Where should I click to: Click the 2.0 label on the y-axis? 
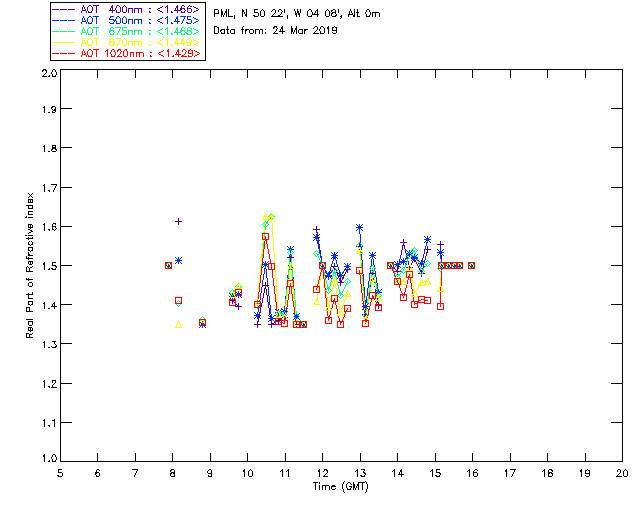pyautogui.click(x=49, y=73)
